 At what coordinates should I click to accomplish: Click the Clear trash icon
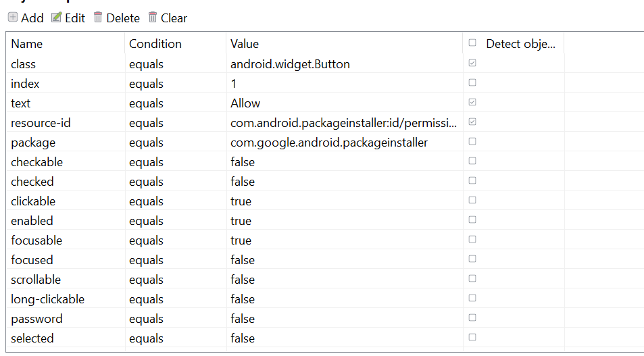[153, 18]
